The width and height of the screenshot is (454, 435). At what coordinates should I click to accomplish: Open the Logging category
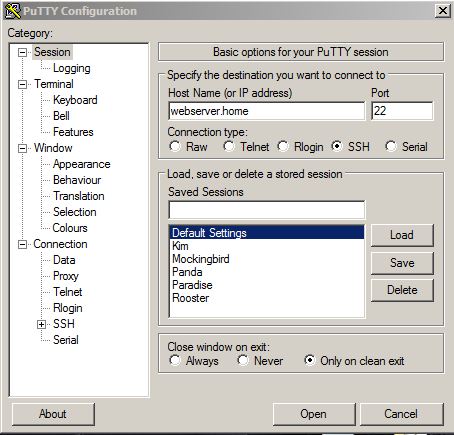pos(72,68)
